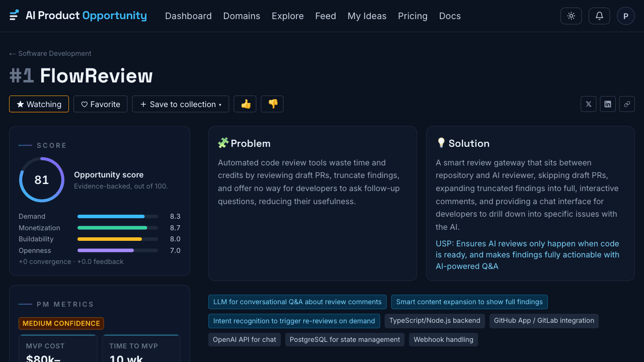Go to Domains in the top navigation

coord(242,16)
